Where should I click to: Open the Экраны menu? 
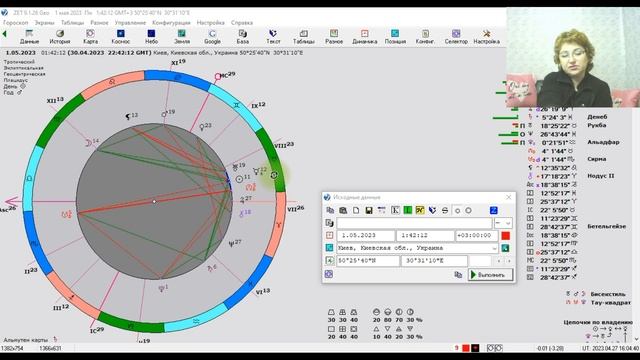(44, 23)
